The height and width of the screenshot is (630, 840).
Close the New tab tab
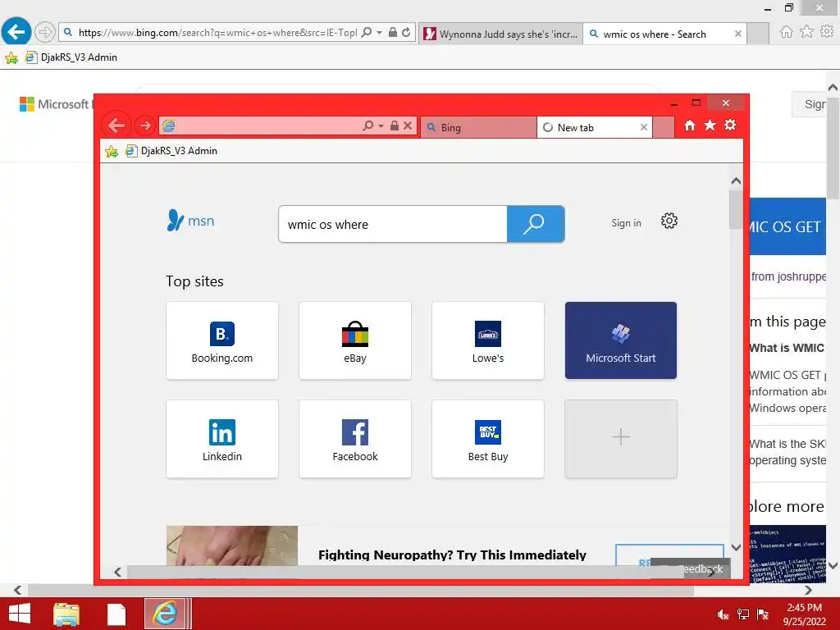(644, 127)
